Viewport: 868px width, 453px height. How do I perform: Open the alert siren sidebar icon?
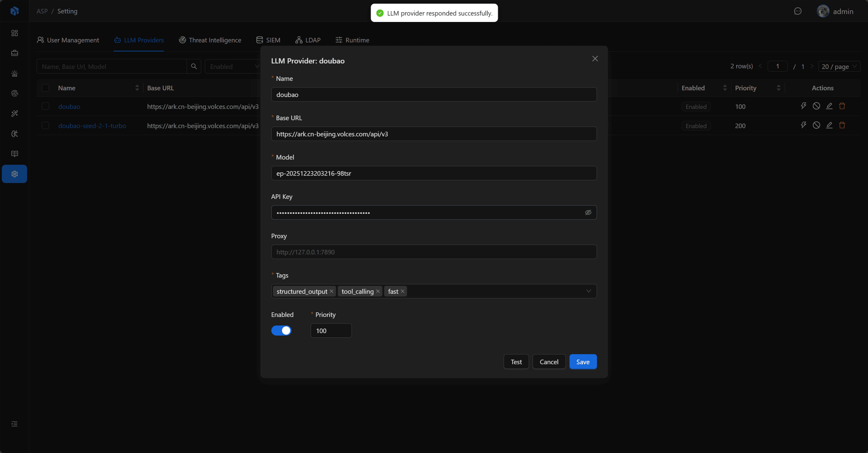coord(15,73)
